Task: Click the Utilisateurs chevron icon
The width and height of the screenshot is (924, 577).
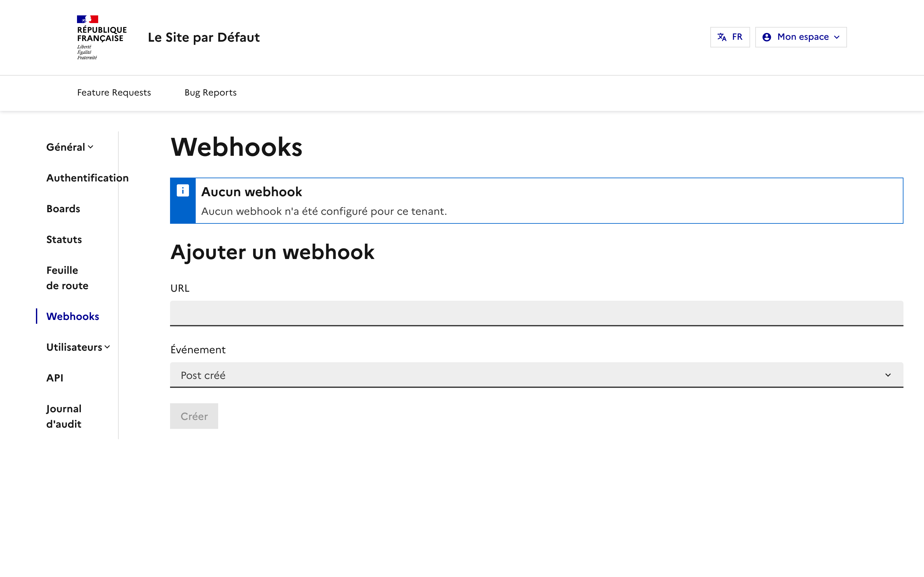Action: (107, 347)
